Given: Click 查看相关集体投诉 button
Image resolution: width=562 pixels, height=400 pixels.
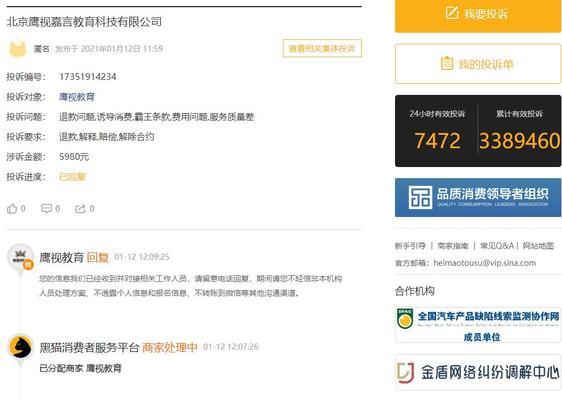Looking at the screenshot, I should tap(322, 48).
